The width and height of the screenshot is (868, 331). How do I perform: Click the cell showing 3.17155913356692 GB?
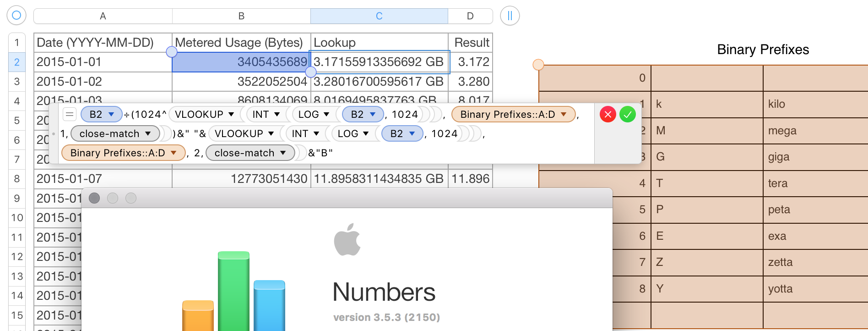coord(379,62)
